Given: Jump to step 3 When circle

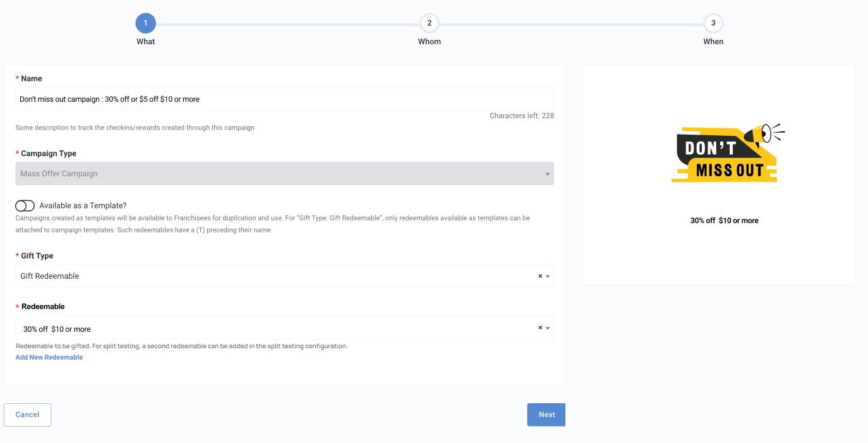Looking at the screenshot, I should click(713, 23).
